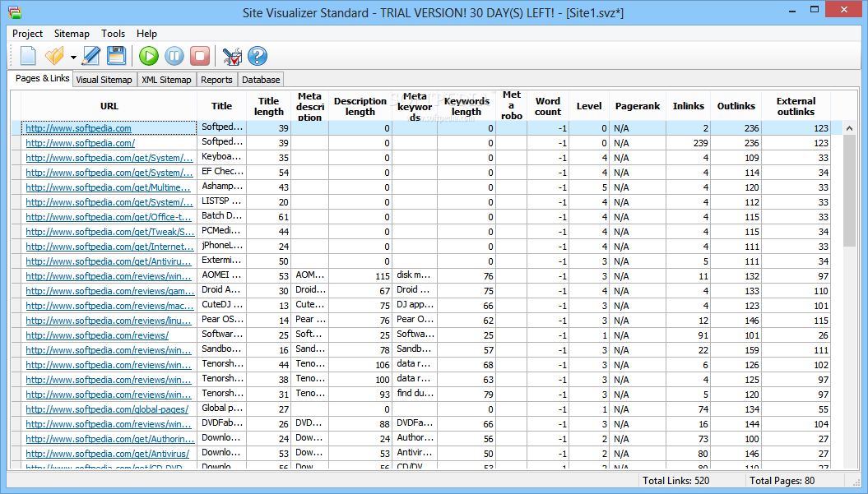Viewport: 868px width, 494px height.
Task: Open the softpedia.com/get/Multime... link
Action: [108, 187]
